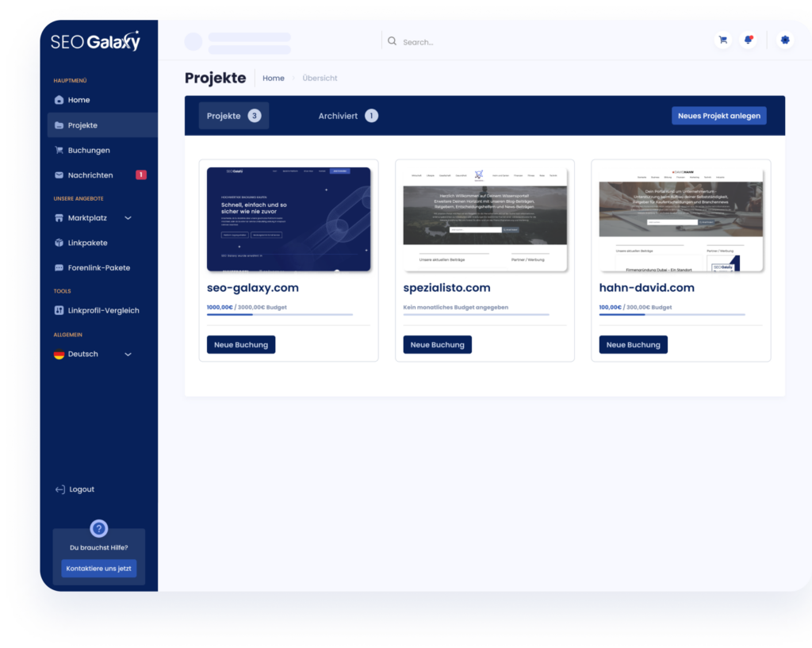The height and width of the screenshot is (648, 812).
Task: Click the seo-galaxy.com budget progress bar
Action: [280, 314]
